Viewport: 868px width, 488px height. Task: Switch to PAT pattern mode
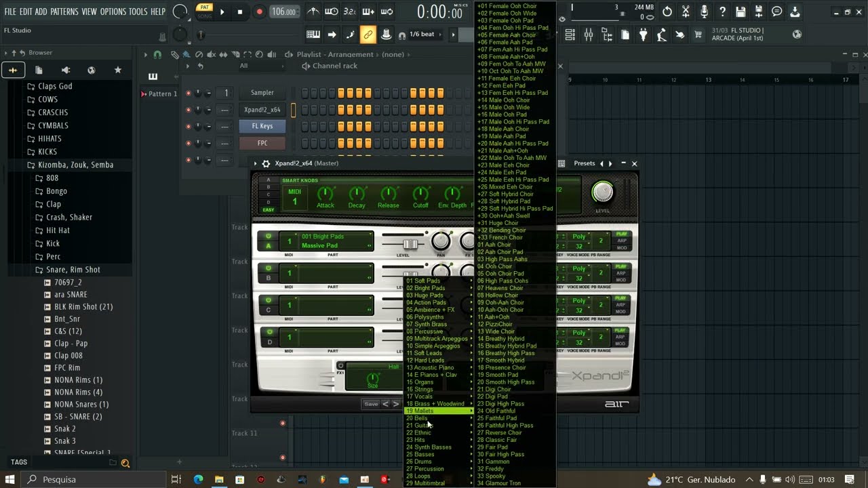[x=204, y=7]
